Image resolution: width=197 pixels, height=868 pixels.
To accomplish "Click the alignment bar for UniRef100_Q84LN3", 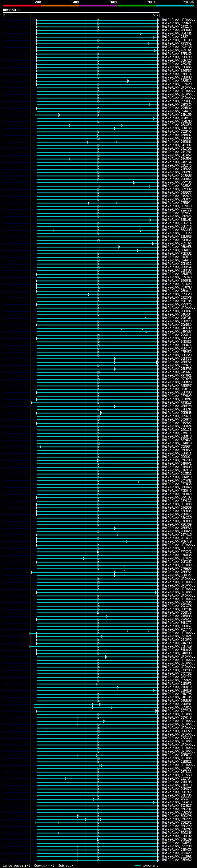I will click(98, 122).
